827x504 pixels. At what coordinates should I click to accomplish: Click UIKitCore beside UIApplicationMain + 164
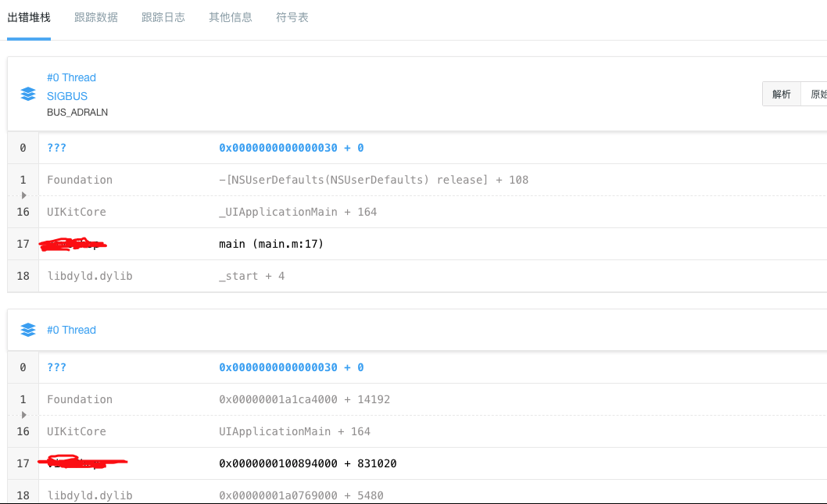click(x=77, y=432)
